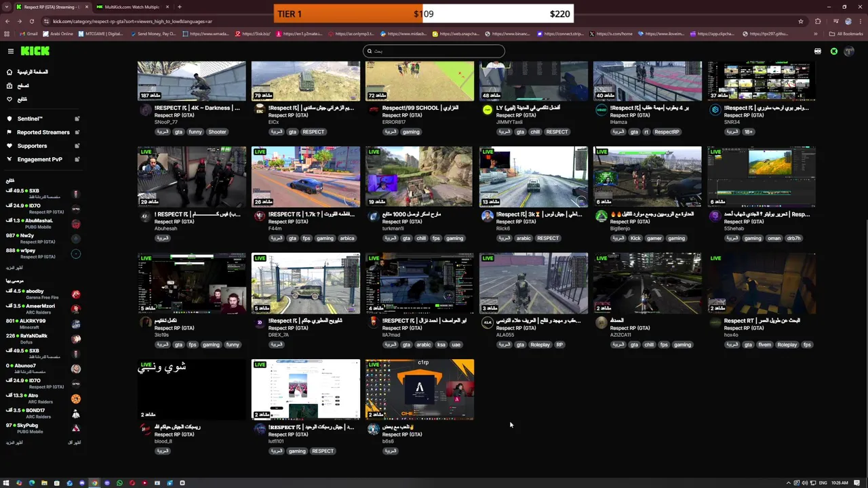Image resolution: width=868 pixels, height=488 pixels.
Task: Click the RespectRP tag under IHamza
Action: 667,132
